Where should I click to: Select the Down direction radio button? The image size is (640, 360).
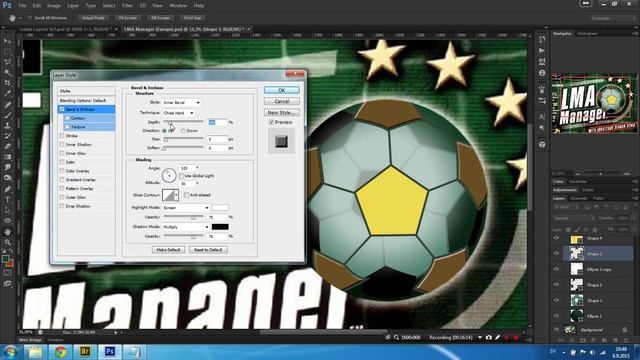coord(183,131)
